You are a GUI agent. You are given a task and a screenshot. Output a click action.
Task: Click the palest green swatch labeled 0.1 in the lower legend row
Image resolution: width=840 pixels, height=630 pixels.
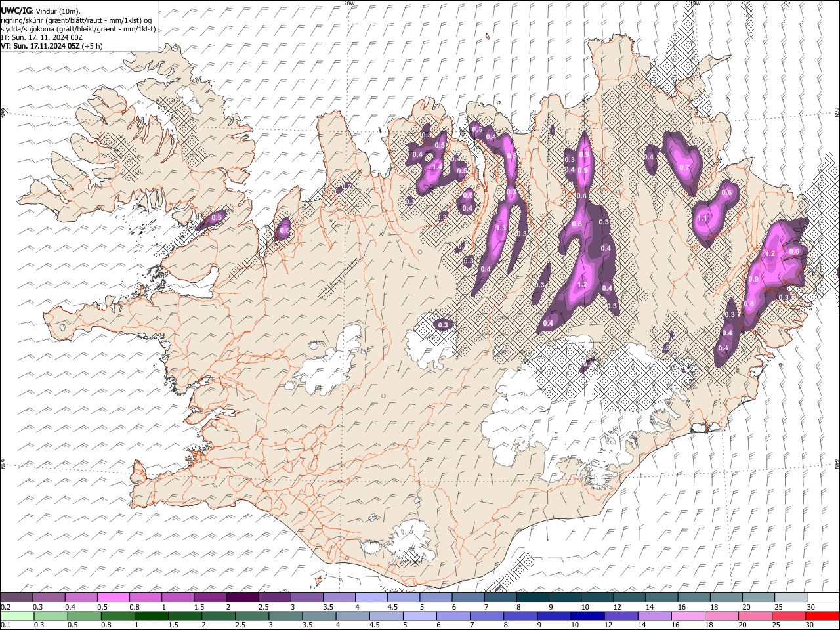tap(17, 616)
